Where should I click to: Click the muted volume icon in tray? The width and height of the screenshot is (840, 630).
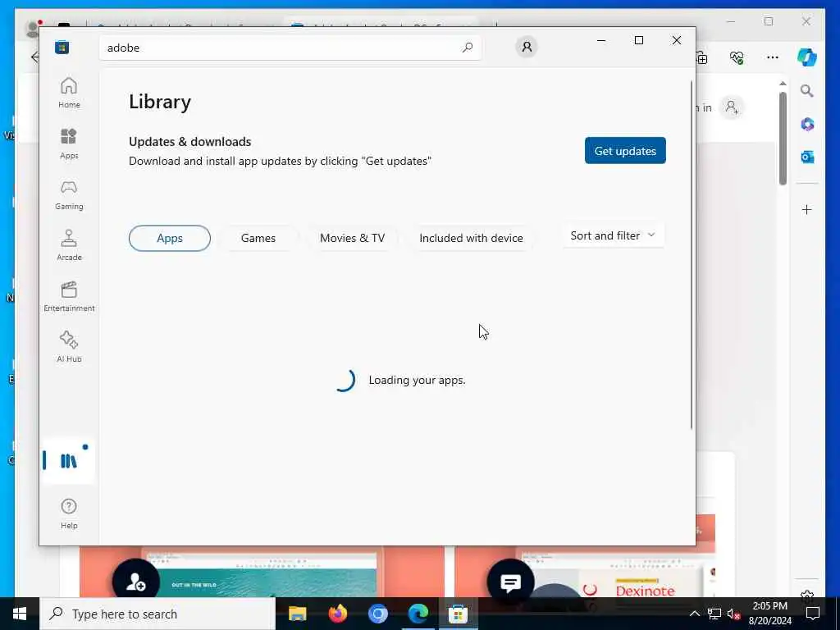[x=733, y=614]
